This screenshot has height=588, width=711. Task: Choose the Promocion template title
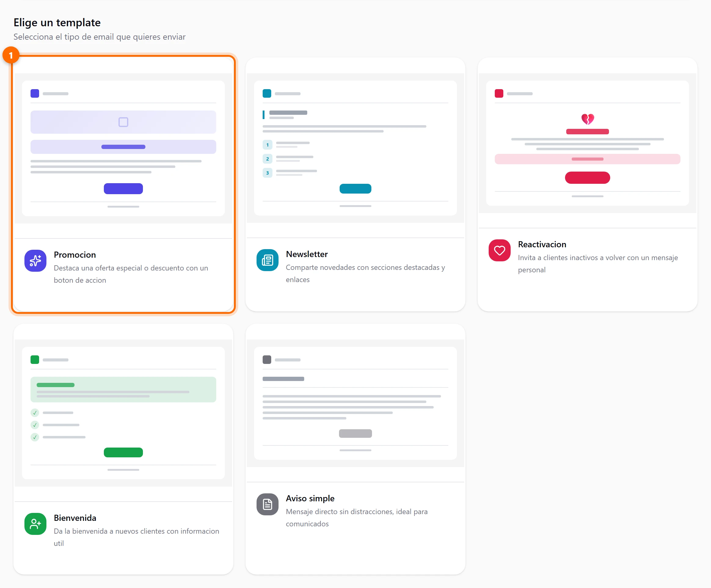pos(75,255)
